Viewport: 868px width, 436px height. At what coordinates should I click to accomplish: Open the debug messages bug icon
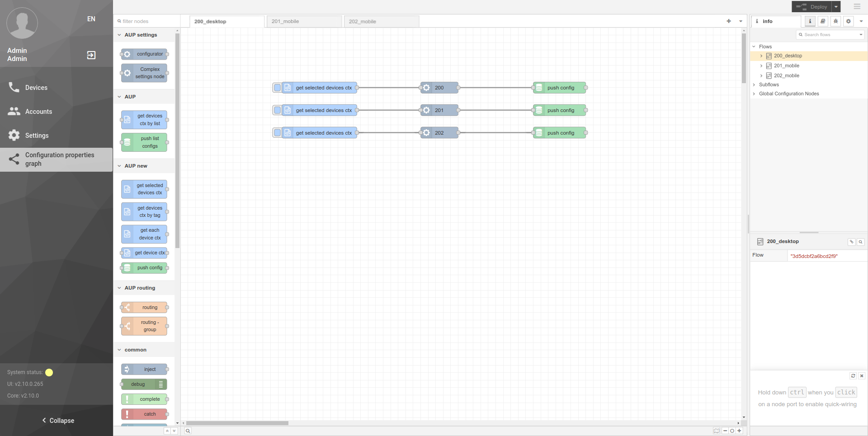[x=835, y=21]
